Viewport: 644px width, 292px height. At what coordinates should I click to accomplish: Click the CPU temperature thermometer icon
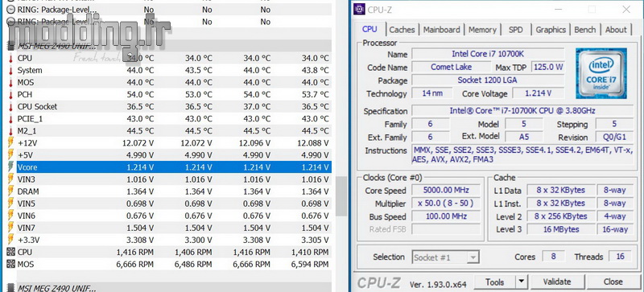[10, 58]
